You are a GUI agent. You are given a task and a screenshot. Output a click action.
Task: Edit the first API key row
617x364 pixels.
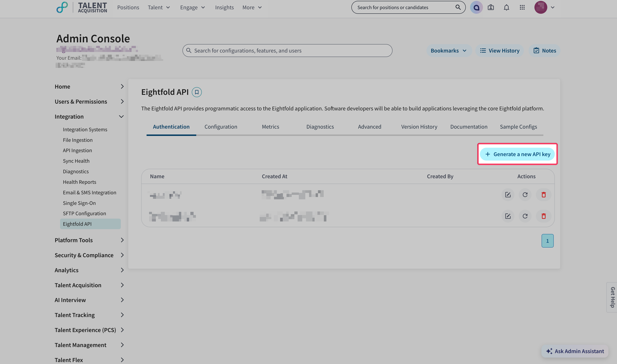pos(508,195)
